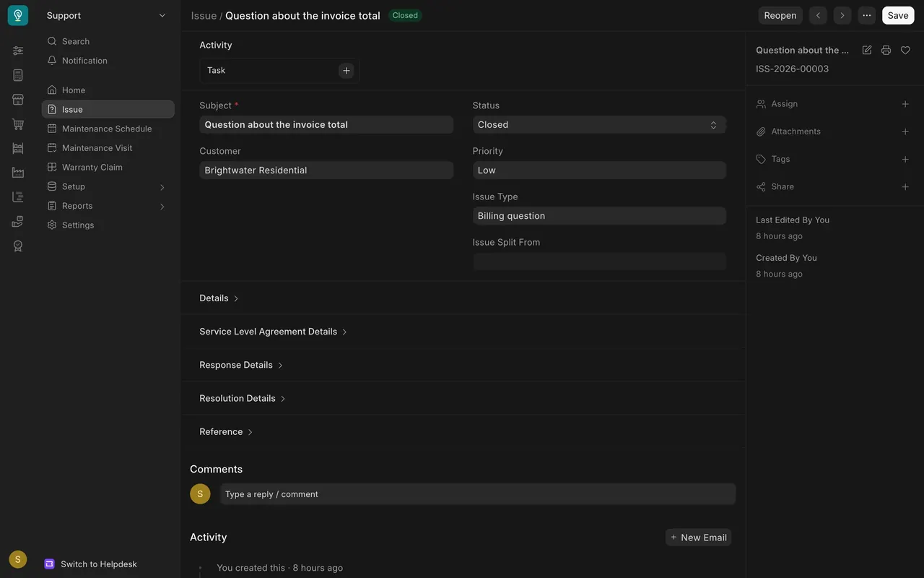Expand the Response Details section

242,365
